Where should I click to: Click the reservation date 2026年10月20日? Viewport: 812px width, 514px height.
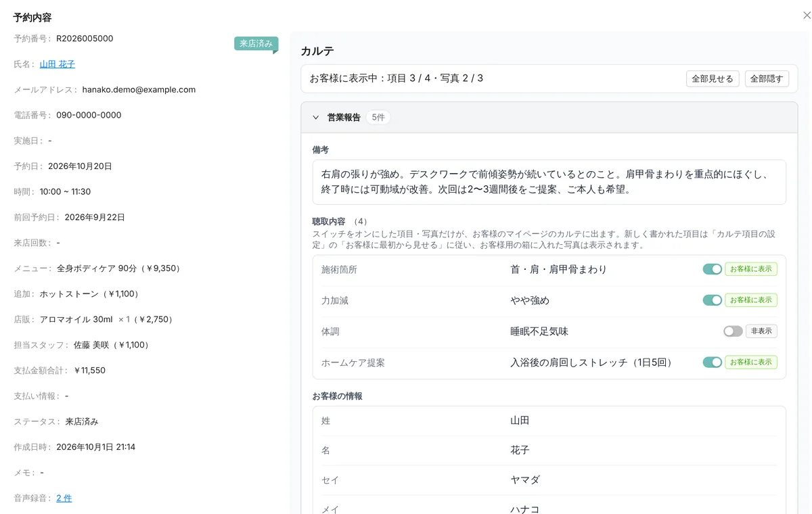coord(80,166)
